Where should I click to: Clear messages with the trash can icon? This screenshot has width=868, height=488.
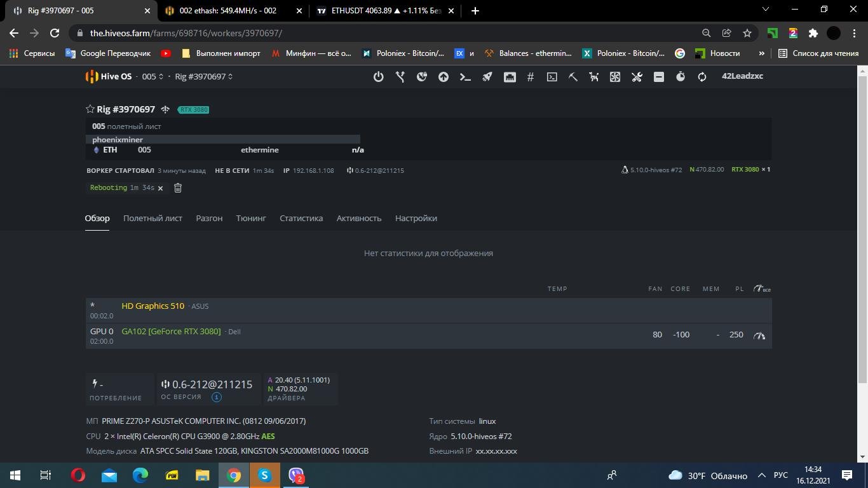178,187
